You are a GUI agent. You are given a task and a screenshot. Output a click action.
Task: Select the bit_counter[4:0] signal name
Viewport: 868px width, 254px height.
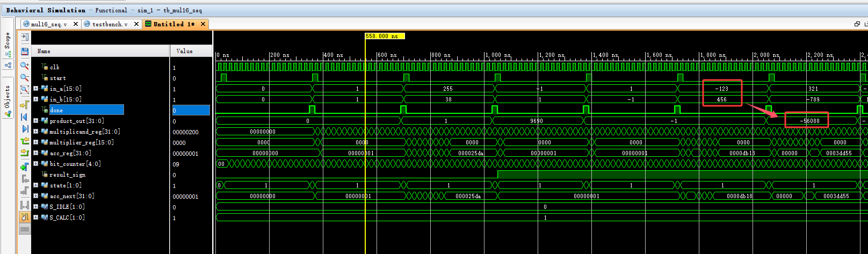click(x=75, y=164)
